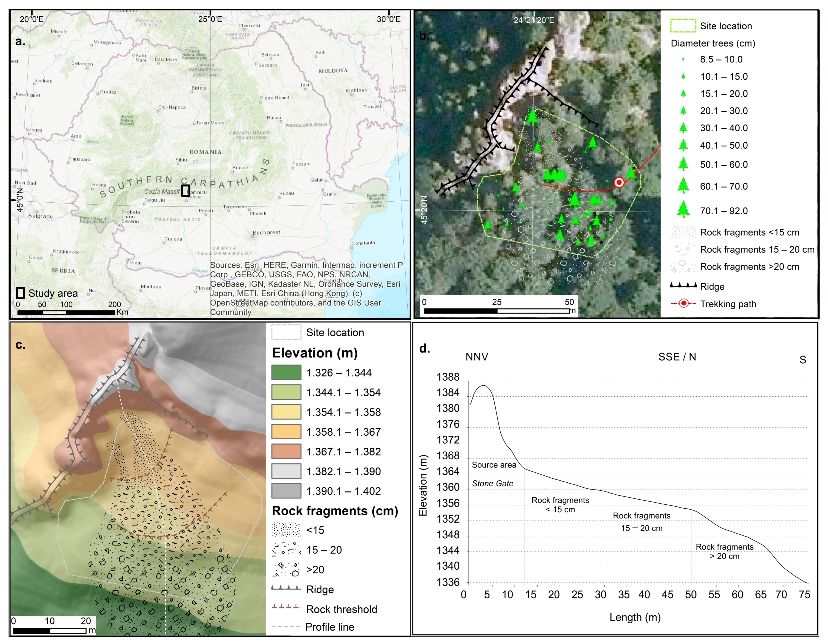This screenshot has width=828, height=644.
Task: Click the Length (m) axis title
Action: tap(635, 618)
